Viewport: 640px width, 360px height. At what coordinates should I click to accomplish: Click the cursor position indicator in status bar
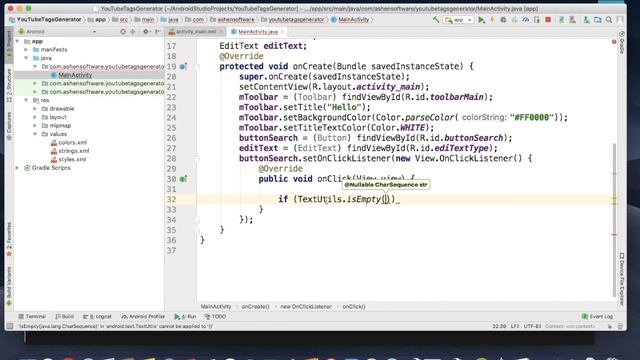coord(499,326)
